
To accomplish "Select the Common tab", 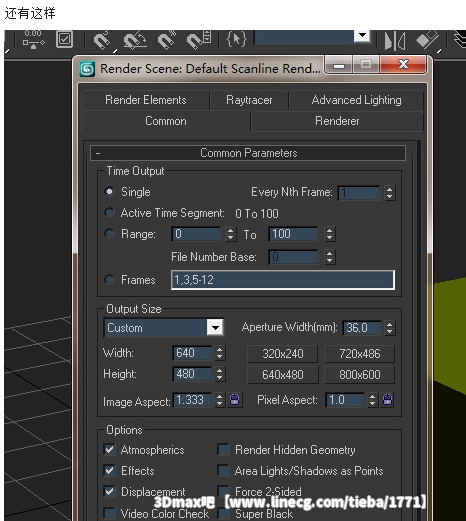I will point(166,121).
